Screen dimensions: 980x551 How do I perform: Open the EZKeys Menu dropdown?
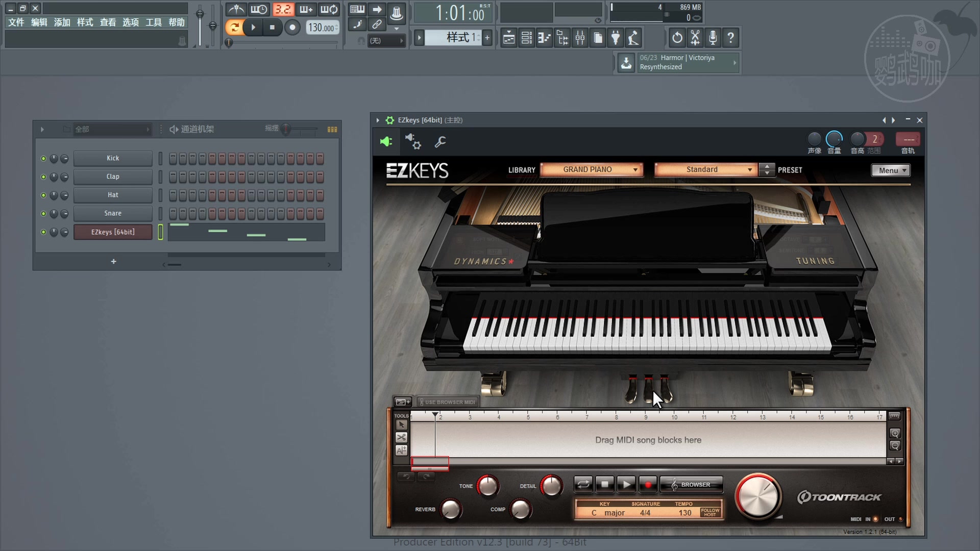[x=890, y=170]
